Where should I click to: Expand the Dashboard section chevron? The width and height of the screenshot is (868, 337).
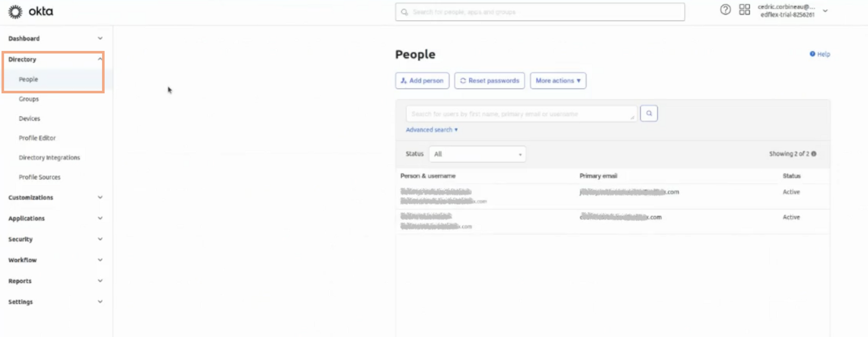(x=100, y=38)
